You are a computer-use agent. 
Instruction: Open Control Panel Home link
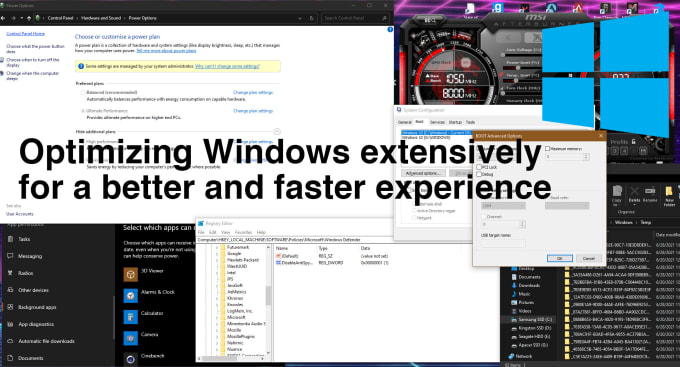[26, 33]
